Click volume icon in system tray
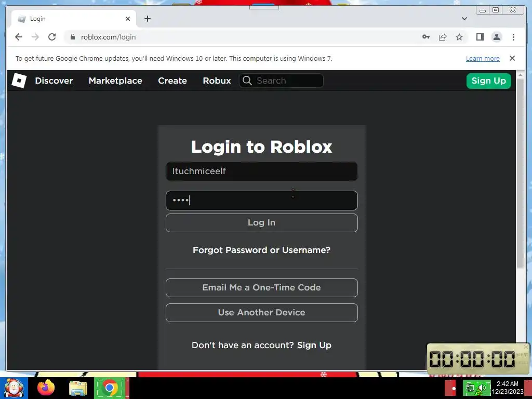Screen dimensions: 532x399 pyautogui.click(x=482, y=388)
